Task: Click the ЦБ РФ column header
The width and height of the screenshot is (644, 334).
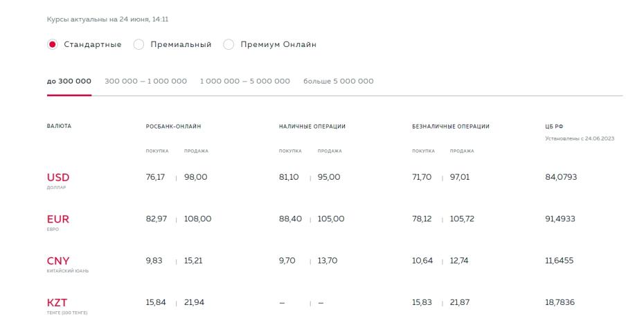Action: click(554, 127)
